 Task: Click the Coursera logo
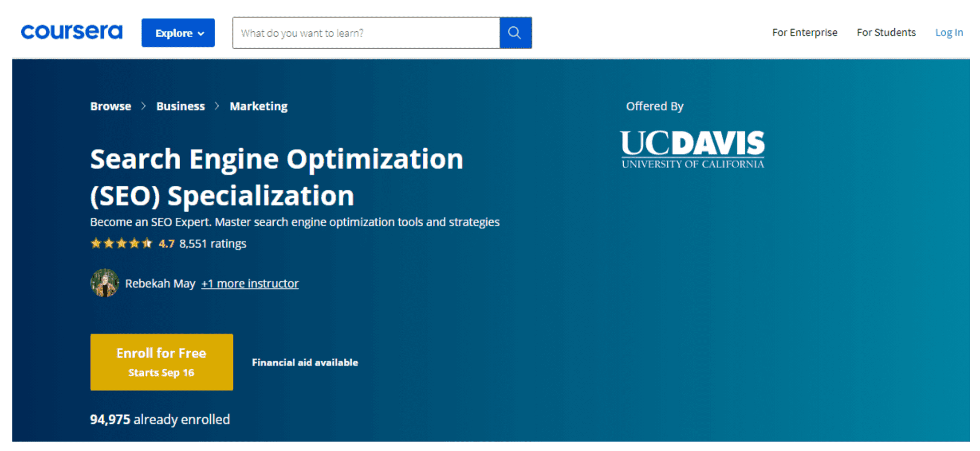tap(72, 32)
